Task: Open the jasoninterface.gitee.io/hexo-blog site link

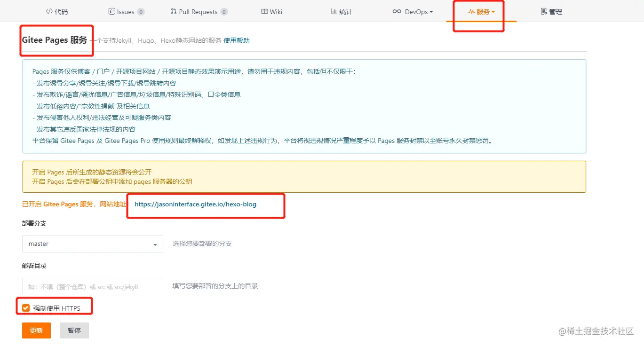Action: pos(196,204)
